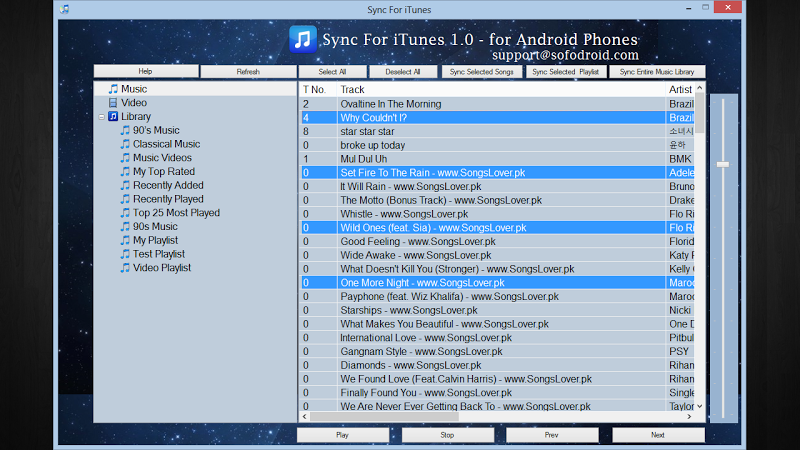Go to previous track with Prev

point(552,435)
